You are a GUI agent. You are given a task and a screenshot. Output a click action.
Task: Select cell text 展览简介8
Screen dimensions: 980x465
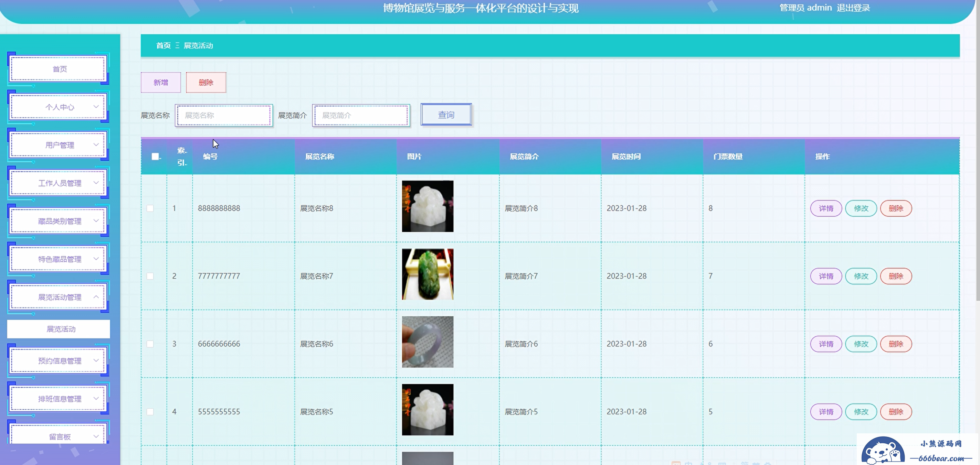coord(521,208)
